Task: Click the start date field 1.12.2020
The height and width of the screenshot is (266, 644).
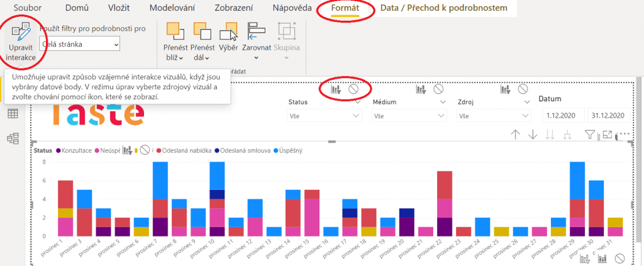Action: [x=563, y=116]
